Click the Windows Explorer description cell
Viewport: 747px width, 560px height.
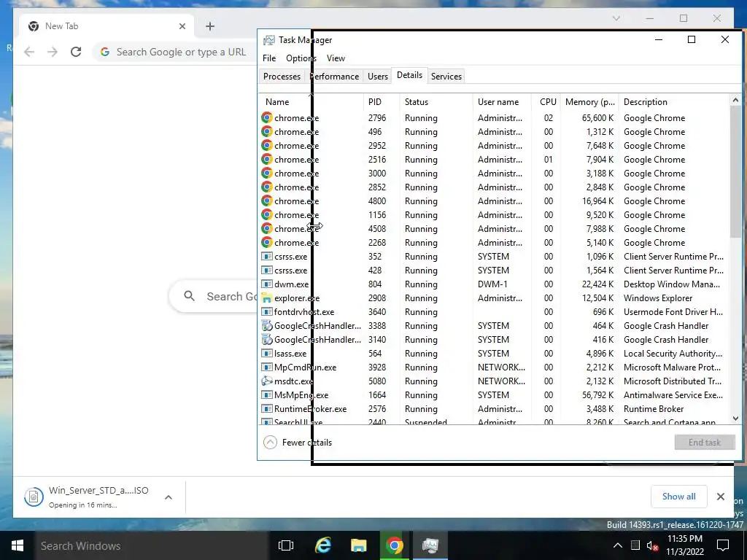click(x=658, y=298)
